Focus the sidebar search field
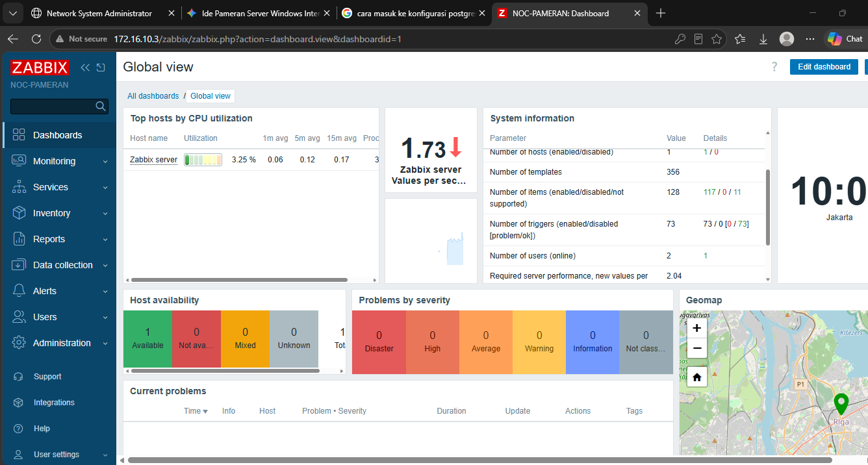 click(x=59, y=107)
